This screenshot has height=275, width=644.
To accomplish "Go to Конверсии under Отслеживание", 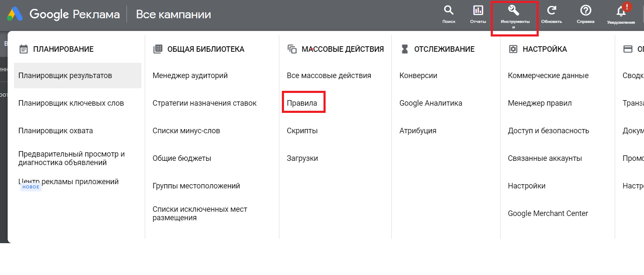I will pyautogui.click(x=418, y=76).
